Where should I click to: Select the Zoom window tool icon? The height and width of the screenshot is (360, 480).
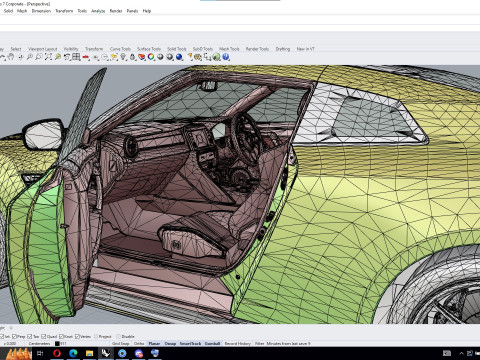pos(39,57)
